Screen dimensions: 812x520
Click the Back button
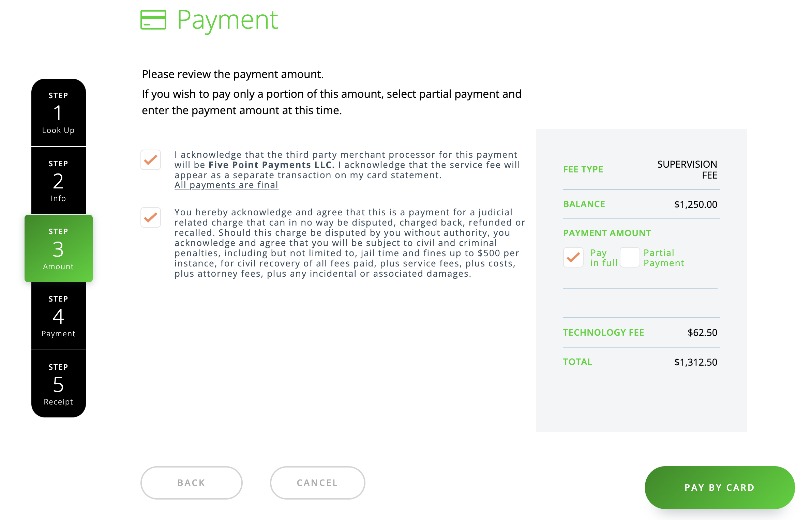(x=192, y=483)
